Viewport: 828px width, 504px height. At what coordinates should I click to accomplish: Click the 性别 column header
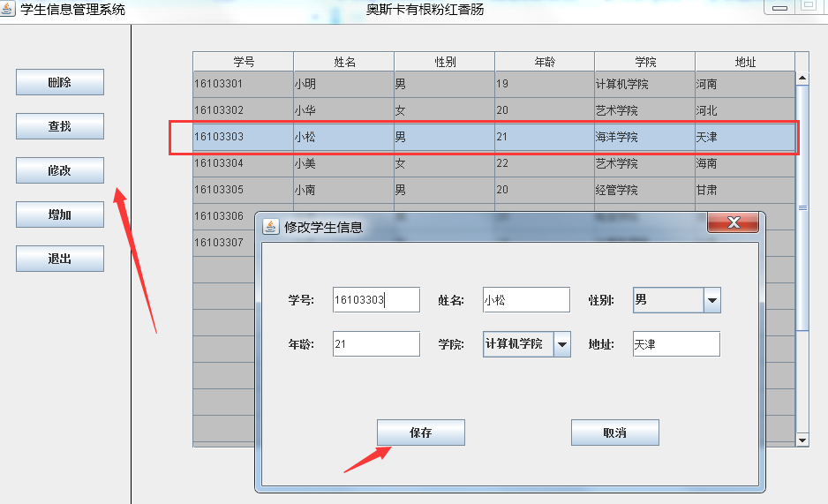click(445, 62)
